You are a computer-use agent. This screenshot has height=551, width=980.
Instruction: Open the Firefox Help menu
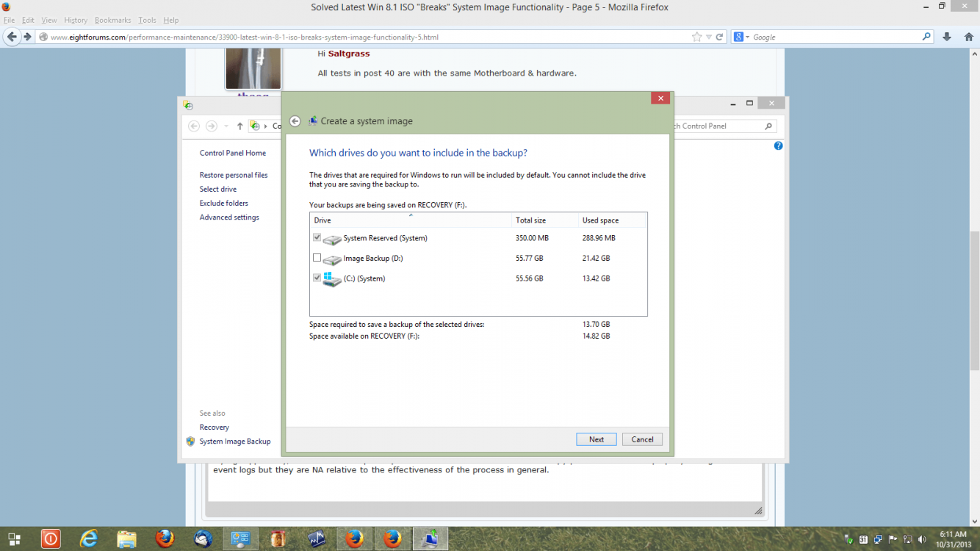171,21
